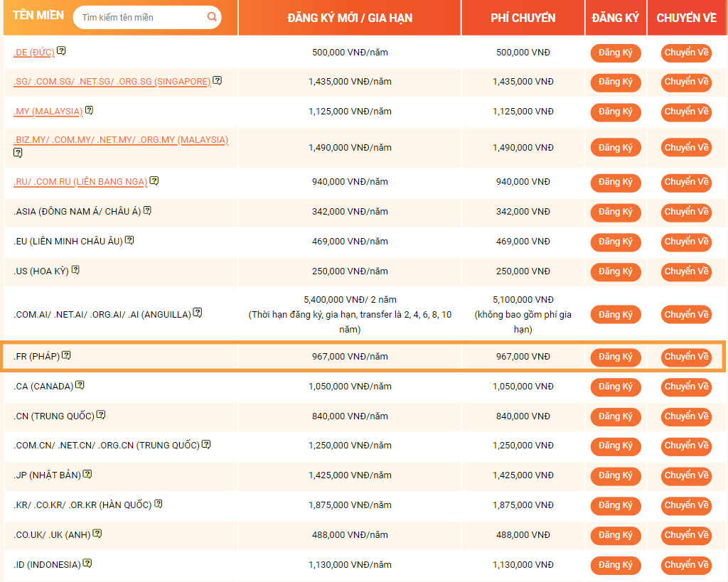Image resolution: width=728 pixels, height=582 pixels.
Task: Click help icon next to .FR (PHÁP)
Action: coord(66,355)
